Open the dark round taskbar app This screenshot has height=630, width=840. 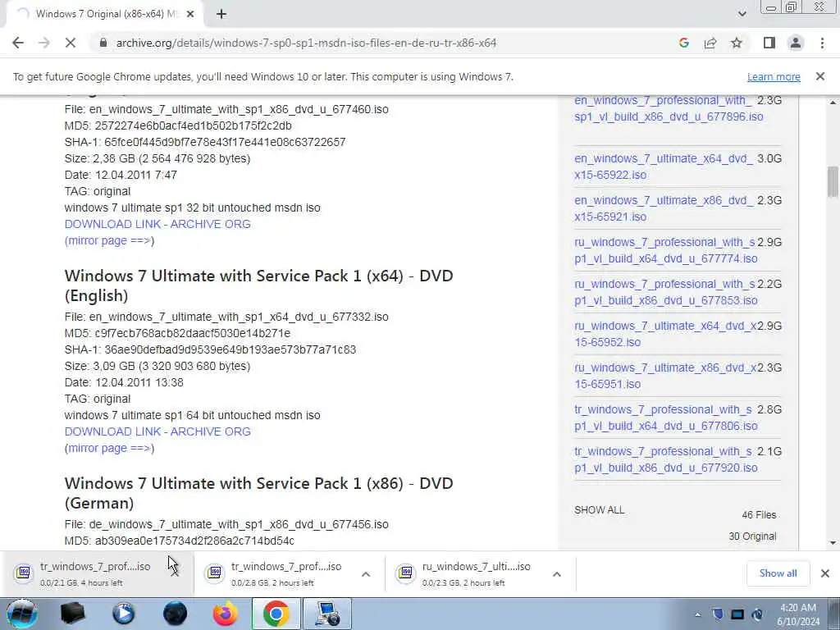click(175, 614)
